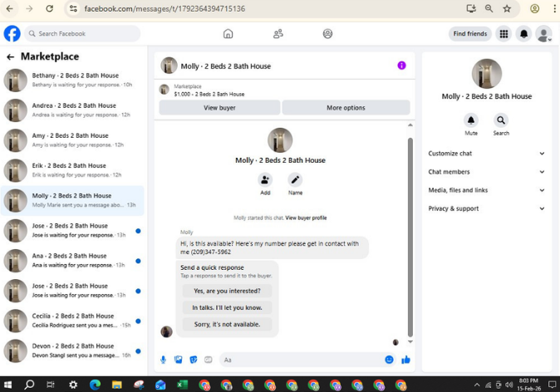Image resolution: width=560 pixels, height=392 pixels.
Task: Send quick response "Sorry, it's not available."
Action: click(227, 324)
